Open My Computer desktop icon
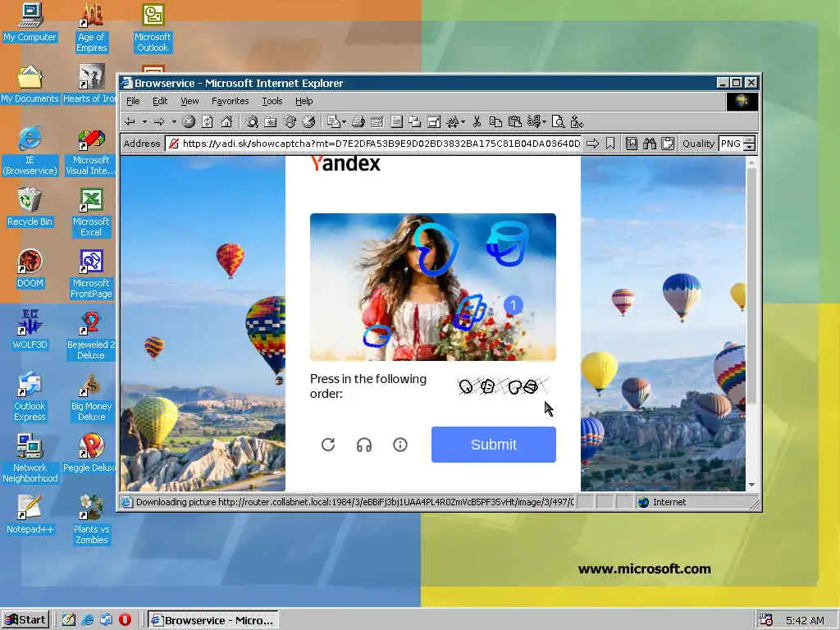 click(x=30, y=22)
